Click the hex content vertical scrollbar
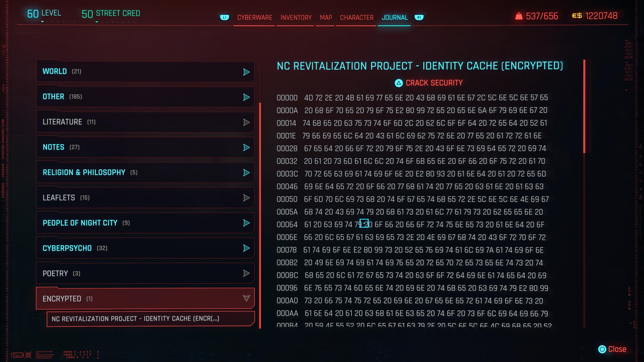Image resolution: width=644 pixels, height=362 pixels. point(584,106)
